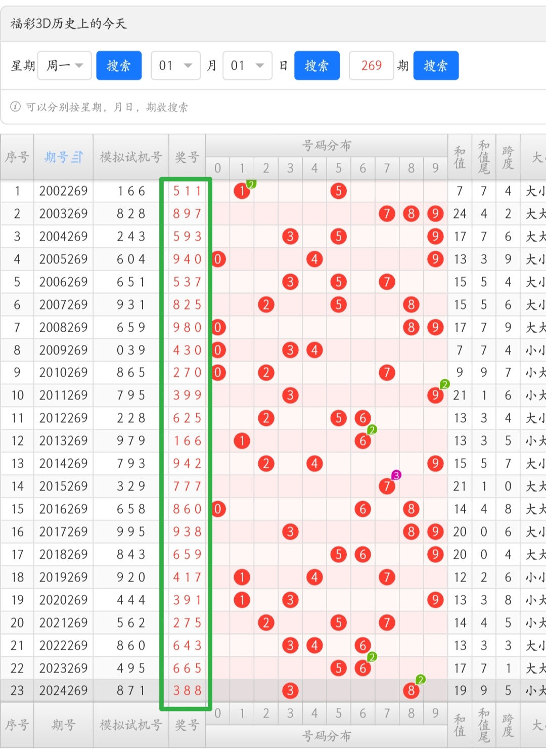Click the info icon beside the search hint

coord(16,107)
